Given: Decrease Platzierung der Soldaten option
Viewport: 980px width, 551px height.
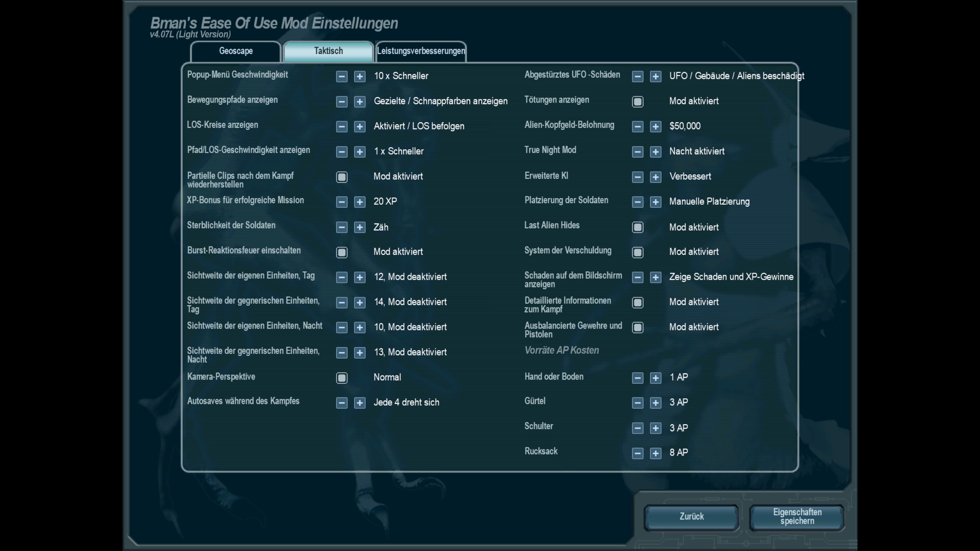Looking at the screenshot, I should pos(637,202).
